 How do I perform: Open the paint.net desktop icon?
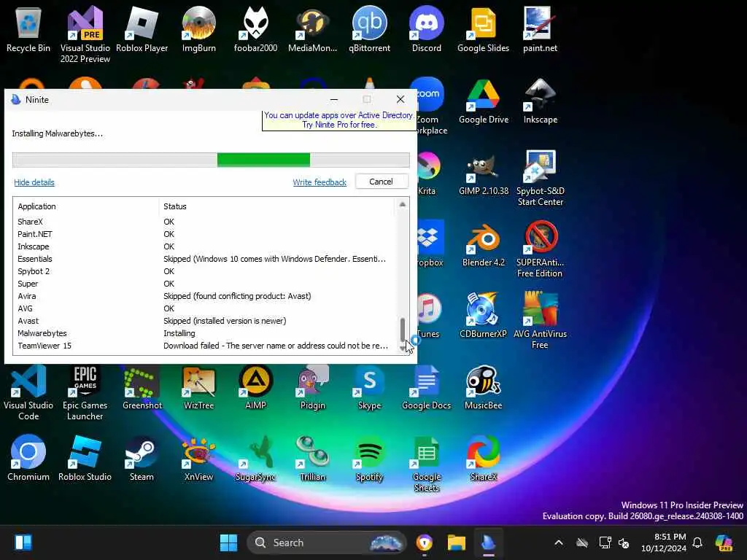point(540,29)
